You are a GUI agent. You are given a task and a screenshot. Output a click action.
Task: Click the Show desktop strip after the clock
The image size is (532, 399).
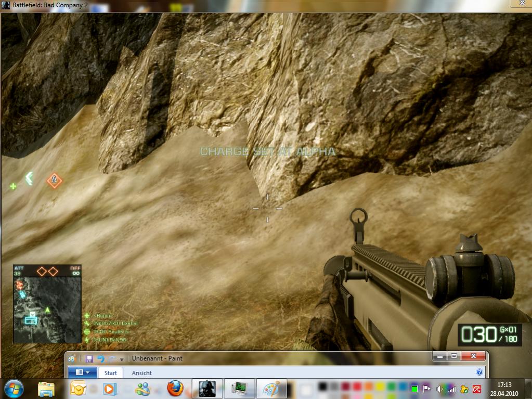tap(529, 389)
